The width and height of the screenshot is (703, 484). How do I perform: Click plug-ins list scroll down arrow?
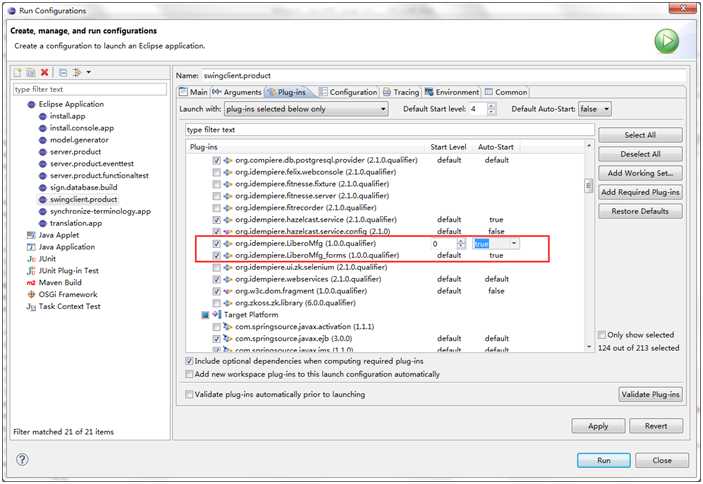pyautogui.click(x=589, y=347)
